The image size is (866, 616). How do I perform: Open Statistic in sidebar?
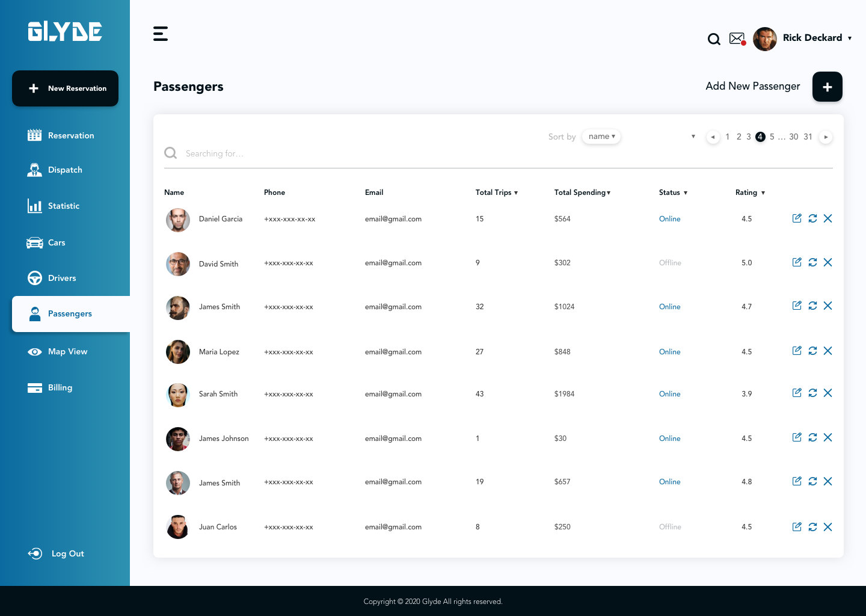(x=54, y=206)
